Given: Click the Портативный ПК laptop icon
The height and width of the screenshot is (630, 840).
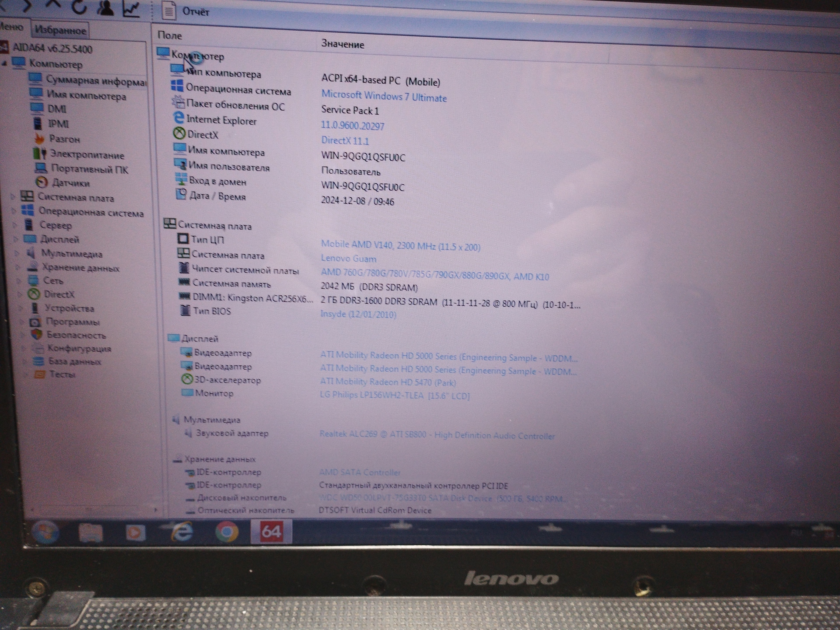Looking at the screenshot, I should tap(41, 168).
